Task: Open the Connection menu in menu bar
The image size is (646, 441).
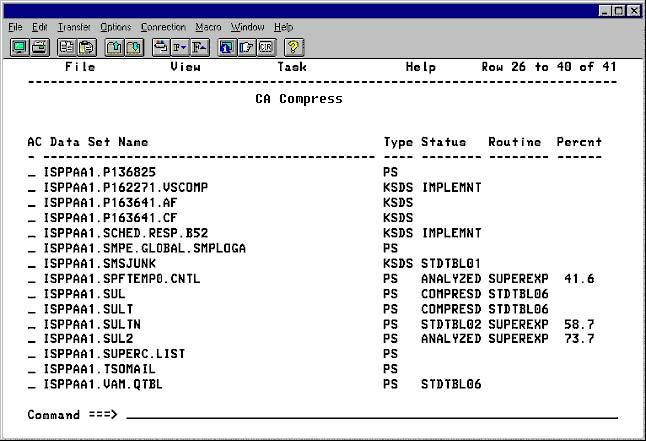Action: (x=163, y=26)
